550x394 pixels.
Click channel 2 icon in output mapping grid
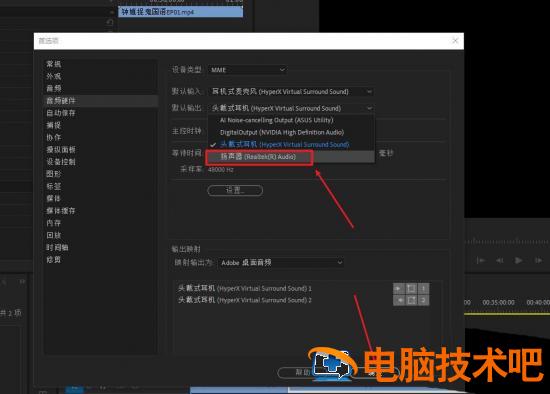point(423,300)
